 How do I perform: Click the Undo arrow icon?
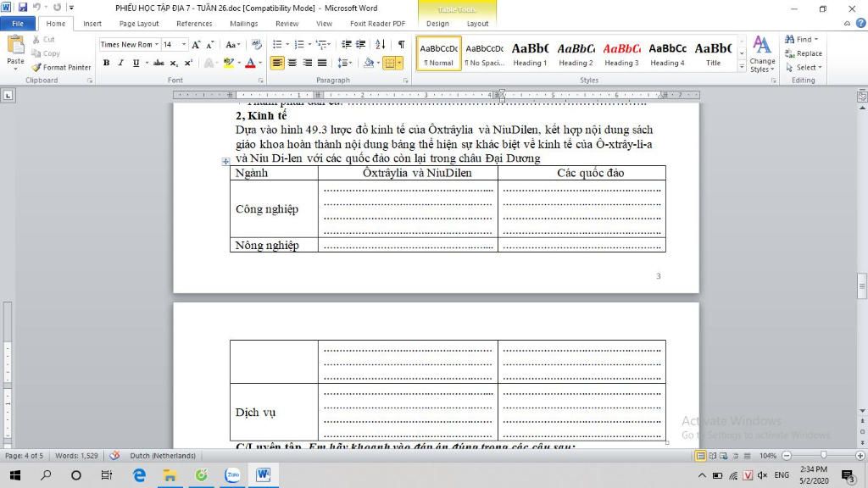pyautogui.click(x=36, y=8)
